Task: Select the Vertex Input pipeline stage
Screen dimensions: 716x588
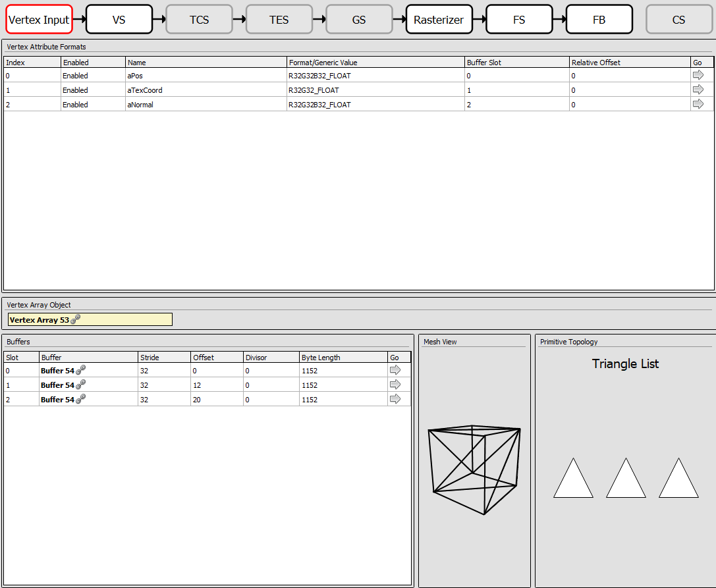Action: [x=40, y=20]
